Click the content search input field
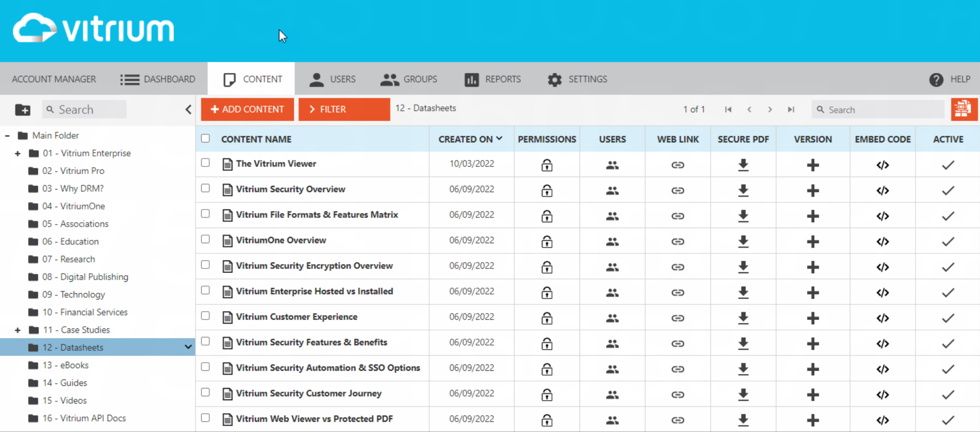980x432 pixels. tap(879, 109)
